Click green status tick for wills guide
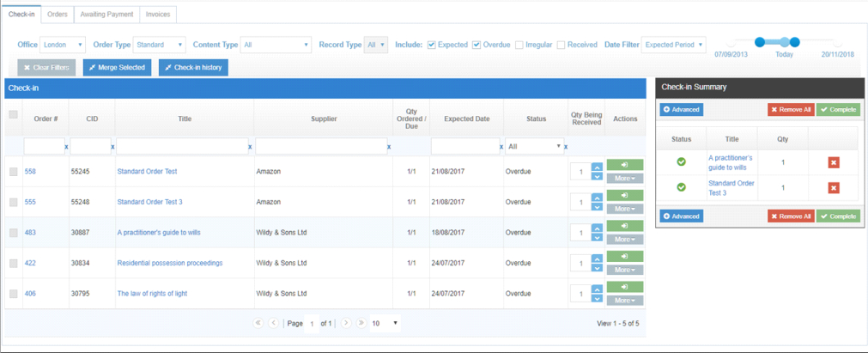 tap(682, 161)
